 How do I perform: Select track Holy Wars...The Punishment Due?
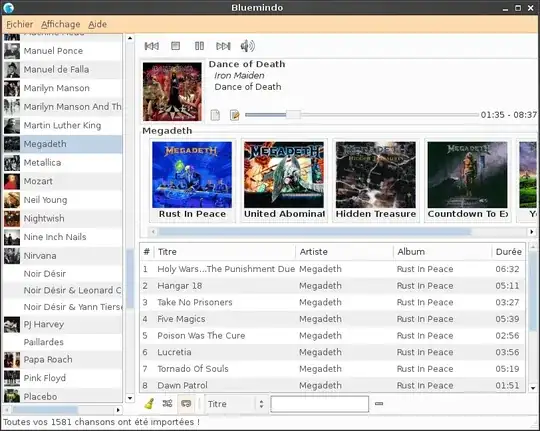click(332, 269)
